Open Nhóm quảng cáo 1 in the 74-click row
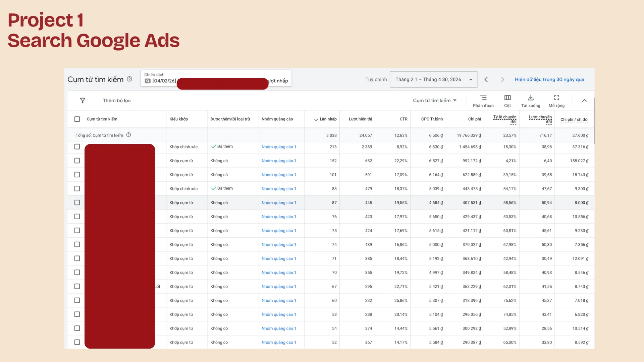644x362 pixels. [279, 245]
